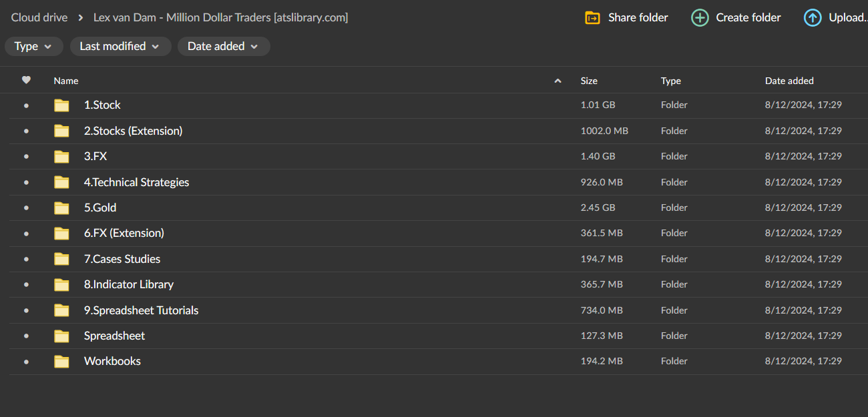The width and height of the screenshot is (868, 417).
Task: Click the folder icon beside 3.FX
Action: click(x=61, y=156)
